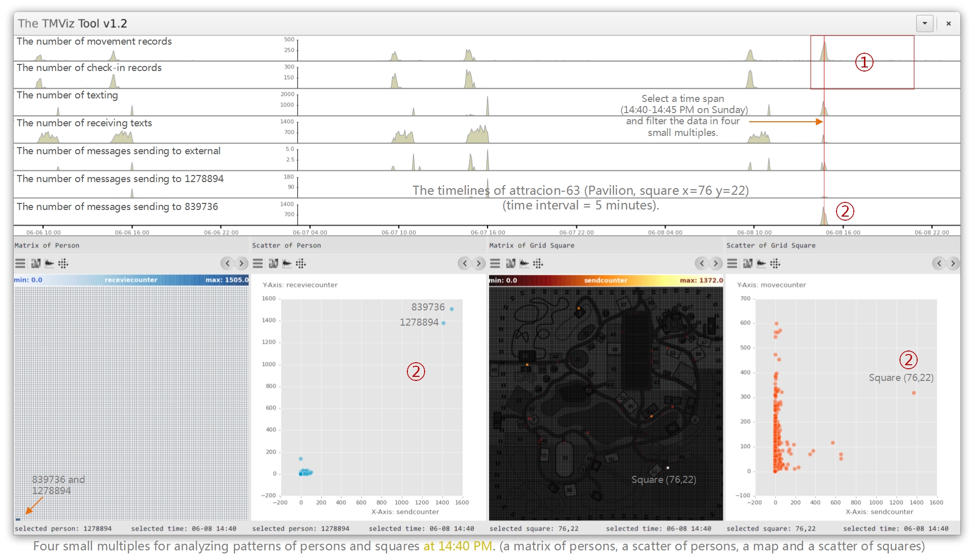
Task: Select timeline view icon in Matrix of Person
Action: (49, 263)
